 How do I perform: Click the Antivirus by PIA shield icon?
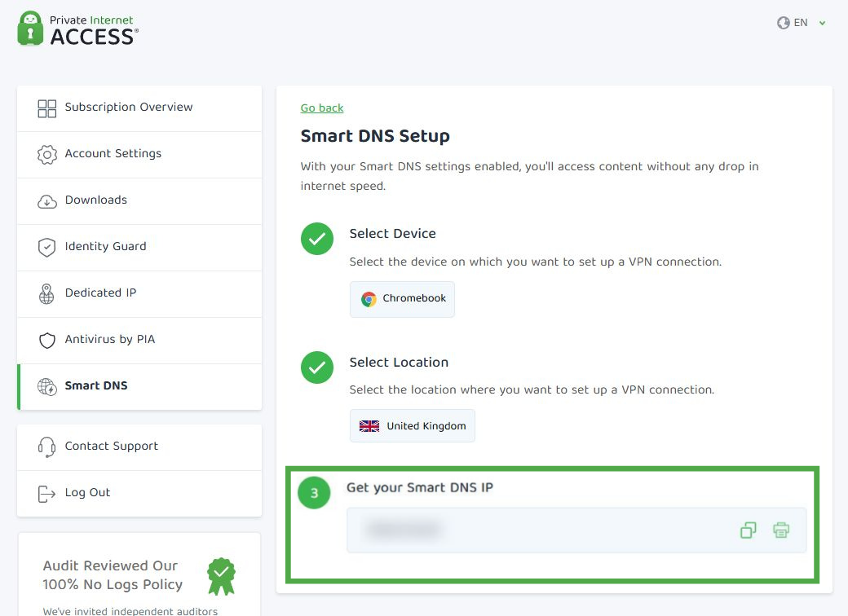(x=47, y=341)
